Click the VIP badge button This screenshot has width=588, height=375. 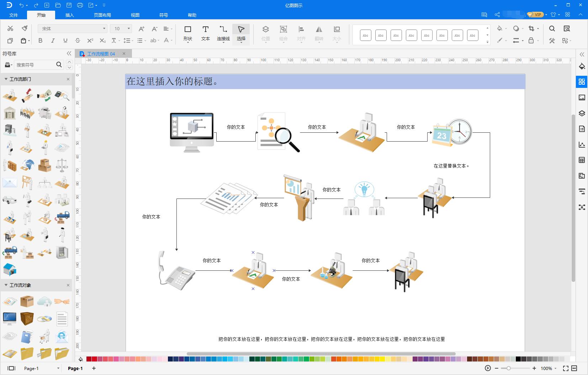coord(535,15)
